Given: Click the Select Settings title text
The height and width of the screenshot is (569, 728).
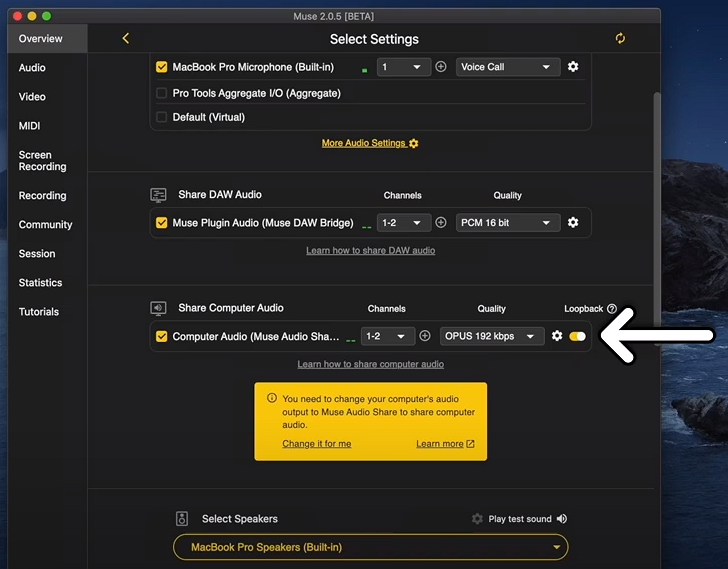Looking at the screenshot, I should [374, 39].
